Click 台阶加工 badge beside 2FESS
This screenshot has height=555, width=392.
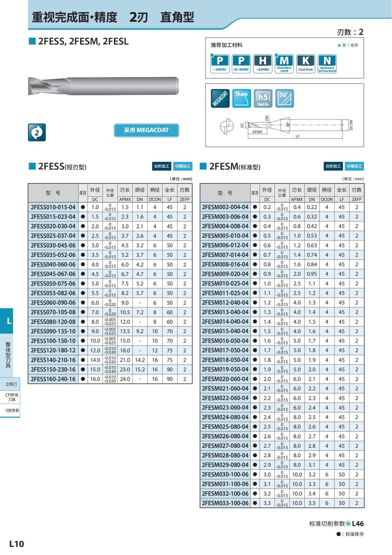click(162, 166)
